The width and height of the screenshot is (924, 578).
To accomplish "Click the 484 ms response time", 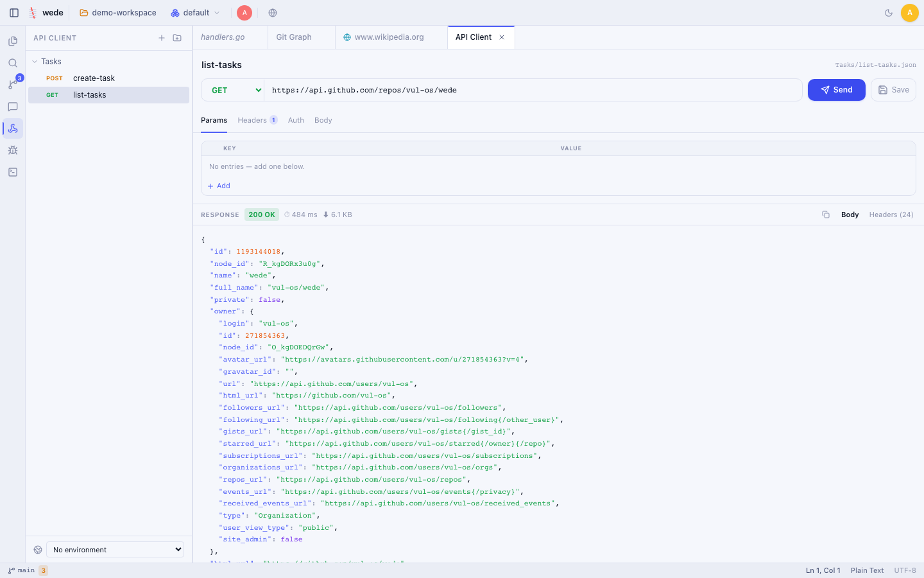I will coord(301,215).
